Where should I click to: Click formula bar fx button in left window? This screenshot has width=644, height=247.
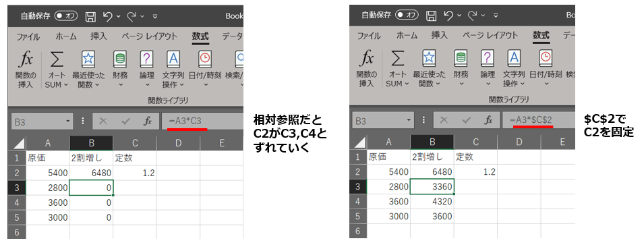pyautogui.click(x=148, y=121)
